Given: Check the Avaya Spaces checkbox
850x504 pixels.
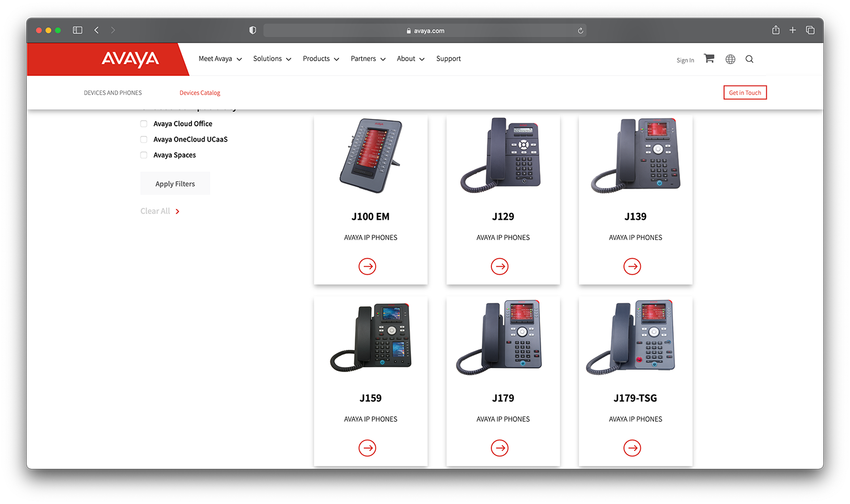Looking at the screenshot, I should 144,155.
